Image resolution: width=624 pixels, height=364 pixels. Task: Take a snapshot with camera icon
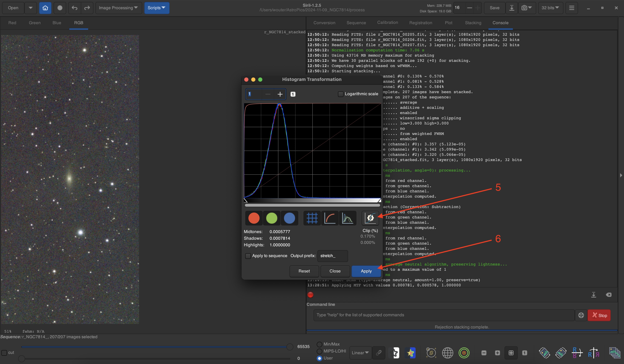tap(524, 8)
